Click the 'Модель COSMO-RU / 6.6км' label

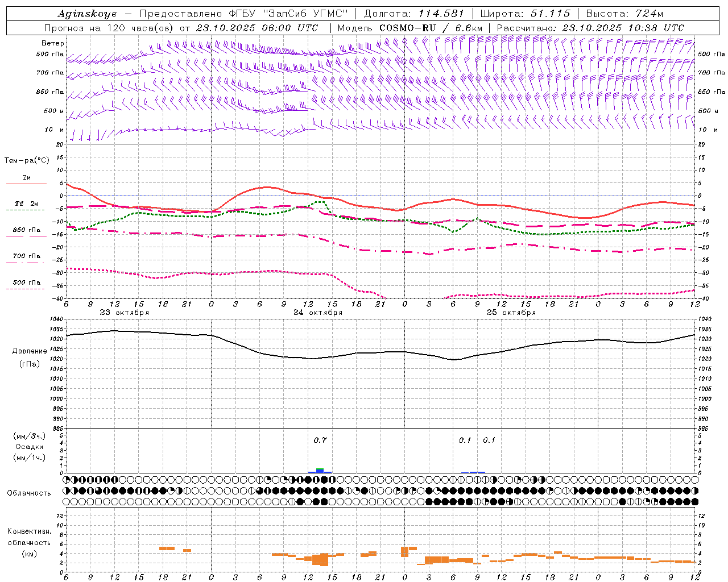click(410, 28)
